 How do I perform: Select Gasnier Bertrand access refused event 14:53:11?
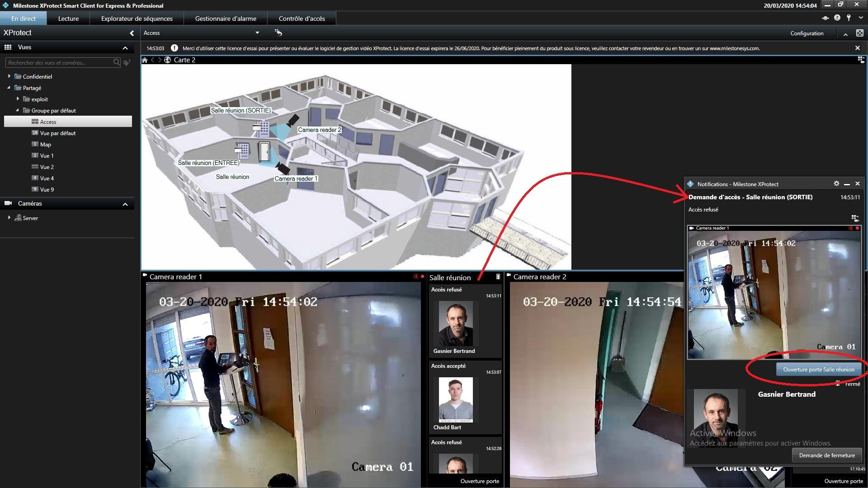tap(466, 321)
